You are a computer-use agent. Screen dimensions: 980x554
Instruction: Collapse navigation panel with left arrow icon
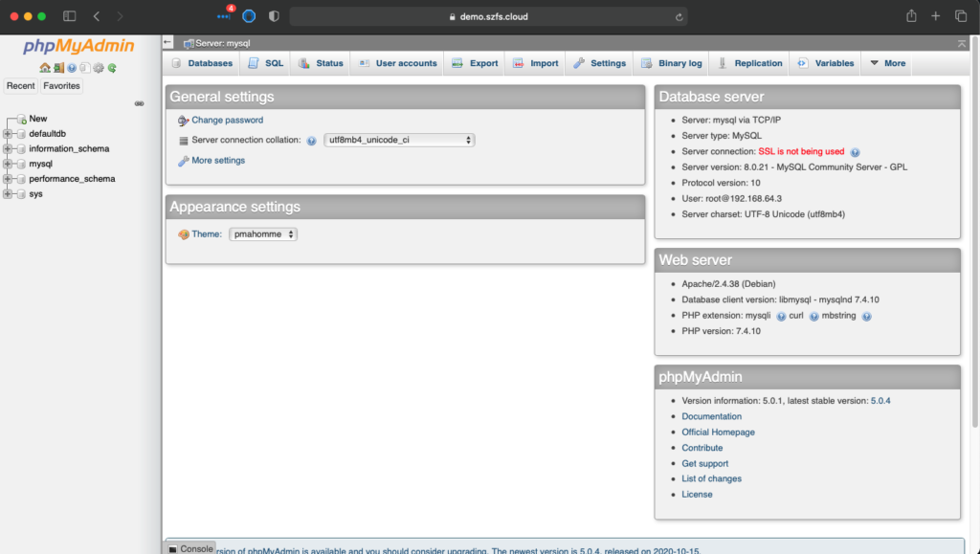point(167,42)
